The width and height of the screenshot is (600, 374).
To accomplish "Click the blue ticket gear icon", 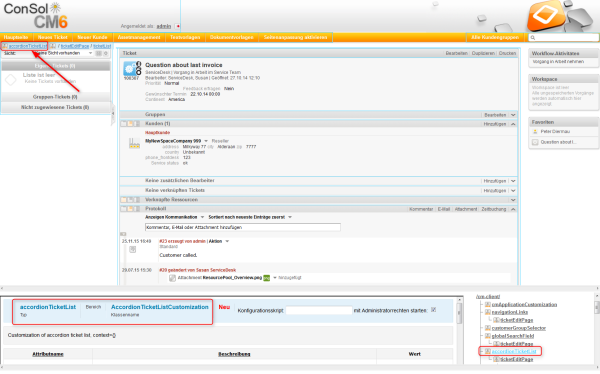I will (130, 69).
